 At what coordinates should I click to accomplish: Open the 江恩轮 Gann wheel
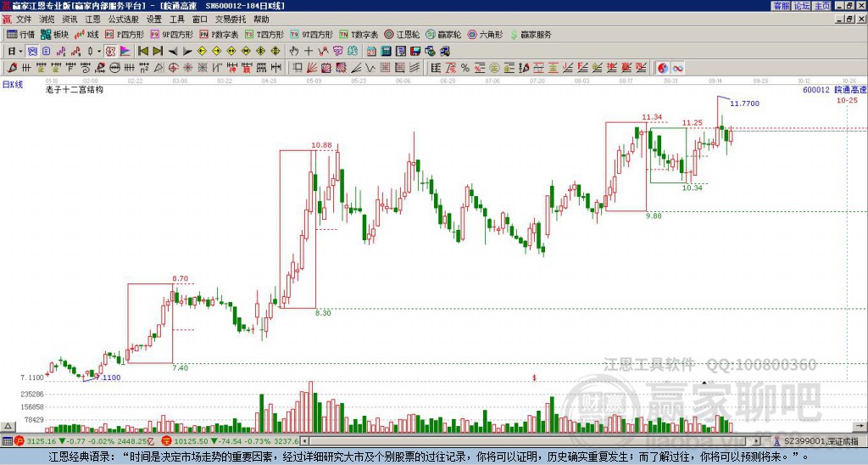[402, 34]
